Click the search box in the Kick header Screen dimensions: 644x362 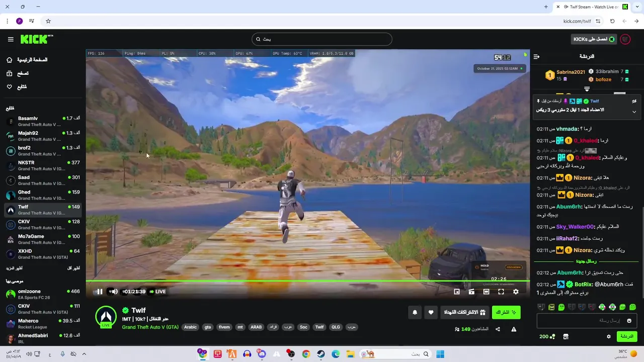(x=322, y=39)
